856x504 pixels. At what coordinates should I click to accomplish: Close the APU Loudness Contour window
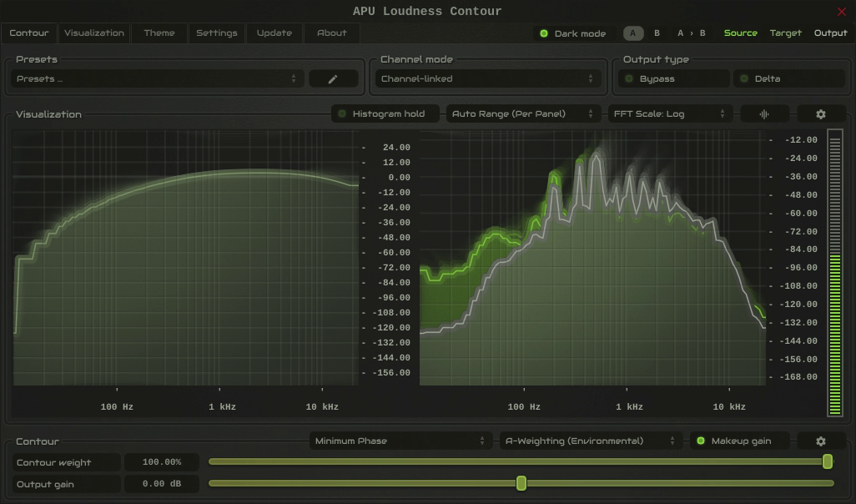842,12
